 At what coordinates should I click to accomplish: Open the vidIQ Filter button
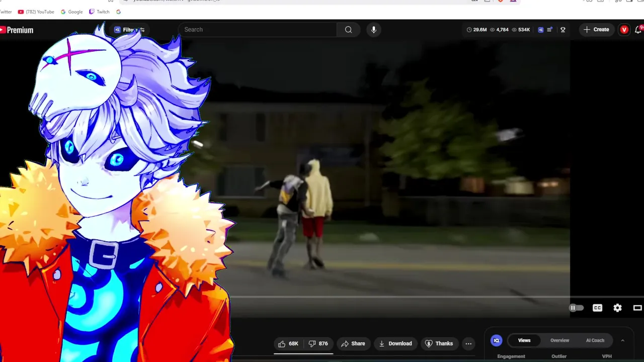[x=129, y=30]
